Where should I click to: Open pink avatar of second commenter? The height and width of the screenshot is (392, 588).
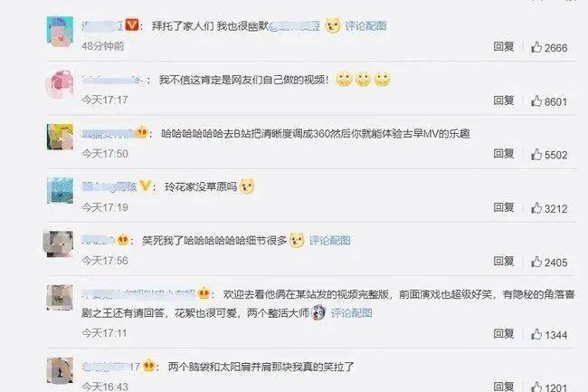click(60, 84)
